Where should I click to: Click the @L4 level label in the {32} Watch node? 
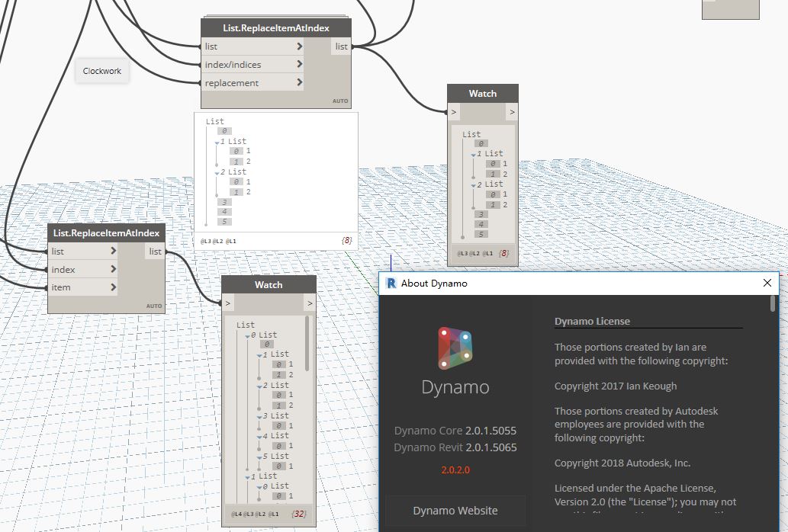click(x=236, y=514)
